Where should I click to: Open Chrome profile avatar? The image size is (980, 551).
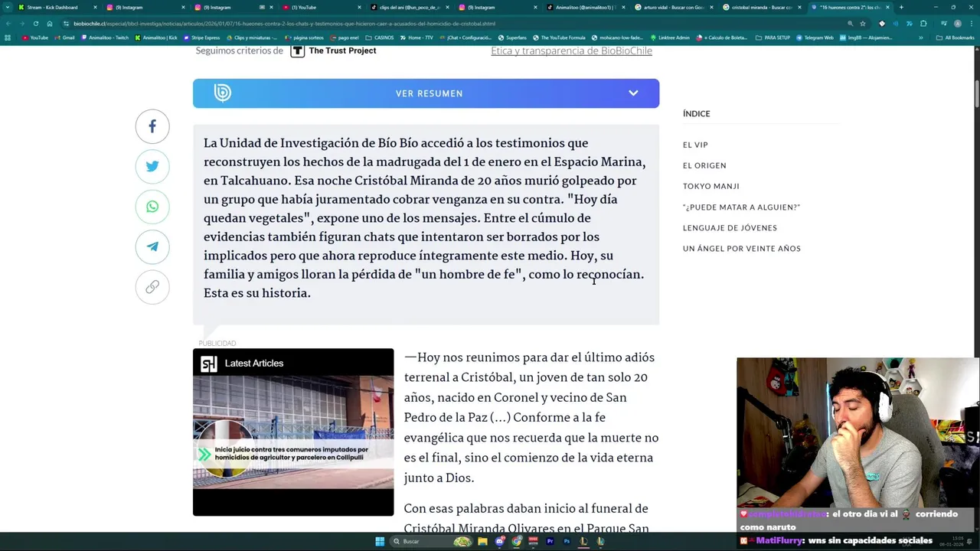957,24
